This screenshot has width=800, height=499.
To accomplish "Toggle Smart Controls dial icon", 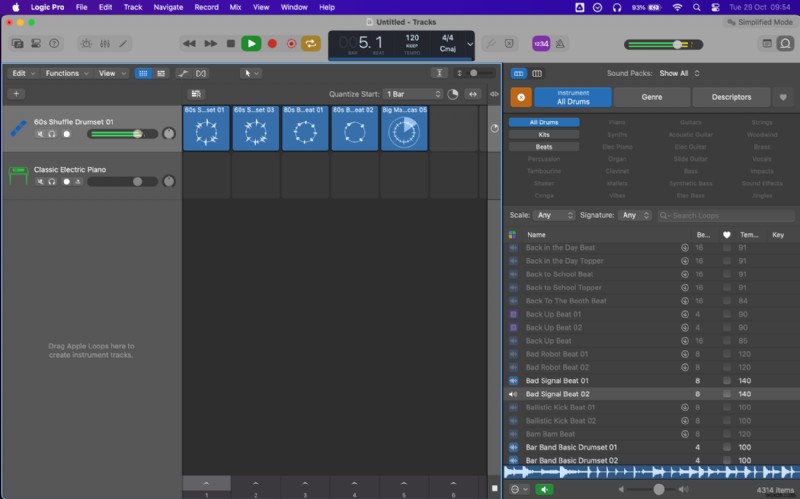I will coord(86,44).
